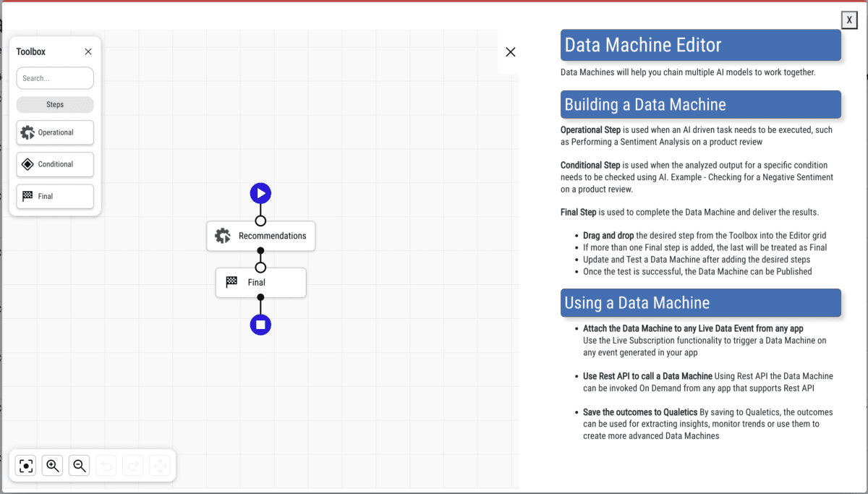868x494 pixels.
Task: Click the blue stop node ending the chain
Action: tap(260, 324)
